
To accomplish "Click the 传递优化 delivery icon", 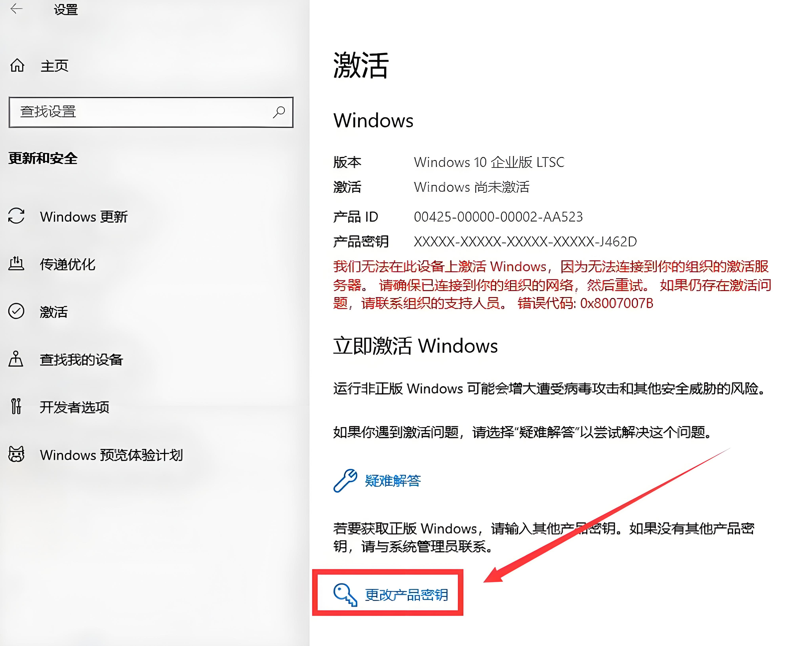I will [x=16, y=263].
